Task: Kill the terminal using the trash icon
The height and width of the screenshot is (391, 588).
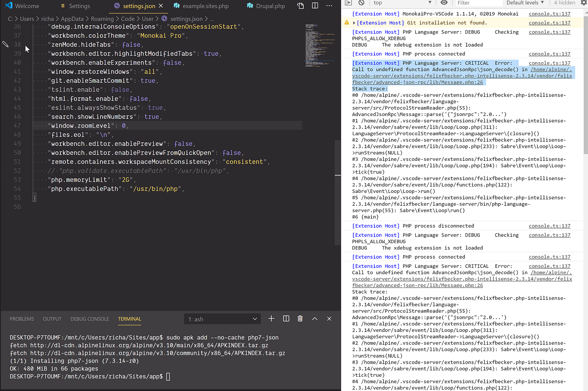Action: click(300, 318)
